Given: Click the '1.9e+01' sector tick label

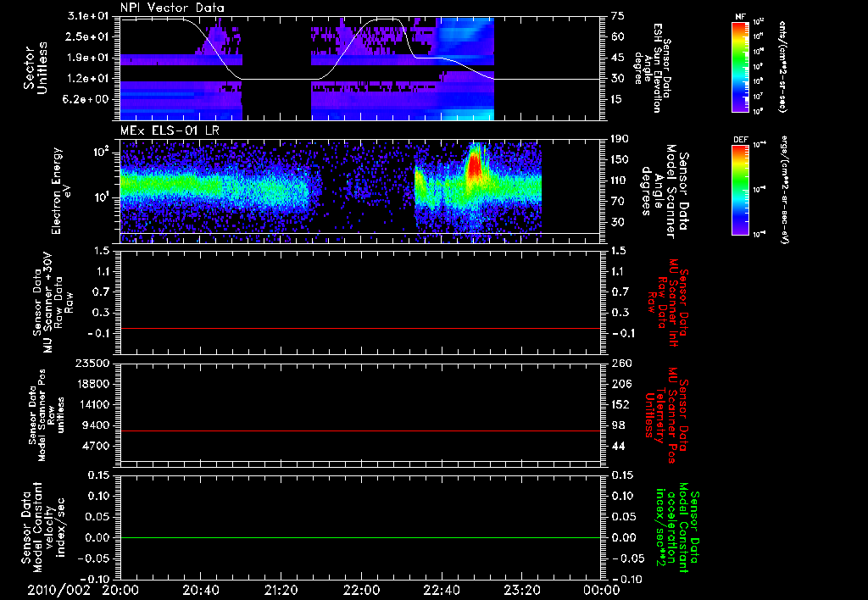Looking at the screenshot, I should click(x=88, y=58).
